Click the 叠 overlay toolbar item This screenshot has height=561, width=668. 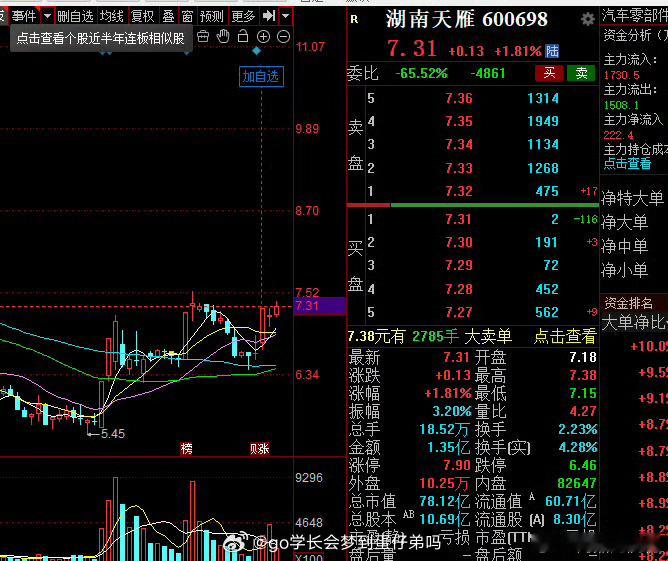(x=169, y=16)
